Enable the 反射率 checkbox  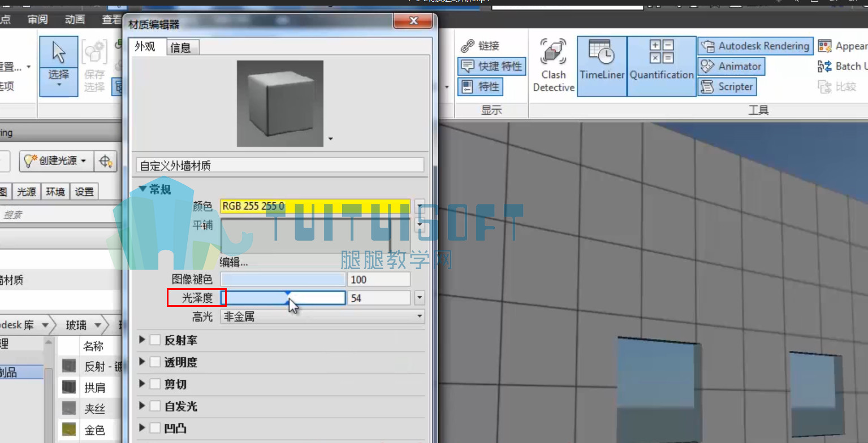pos(155,340)
